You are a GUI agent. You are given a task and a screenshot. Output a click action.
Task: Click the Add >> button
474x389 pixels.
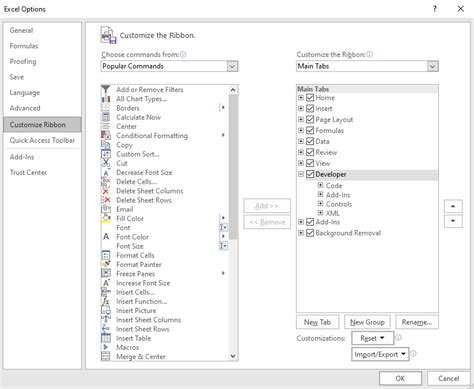coord(267,206)
